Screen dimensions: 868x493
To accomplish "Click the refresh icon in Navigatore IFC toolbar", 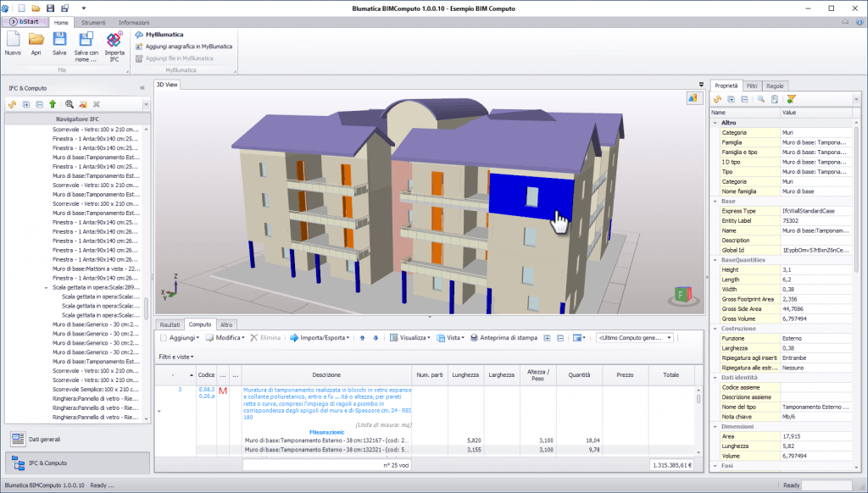I will [x=12, y=104].
